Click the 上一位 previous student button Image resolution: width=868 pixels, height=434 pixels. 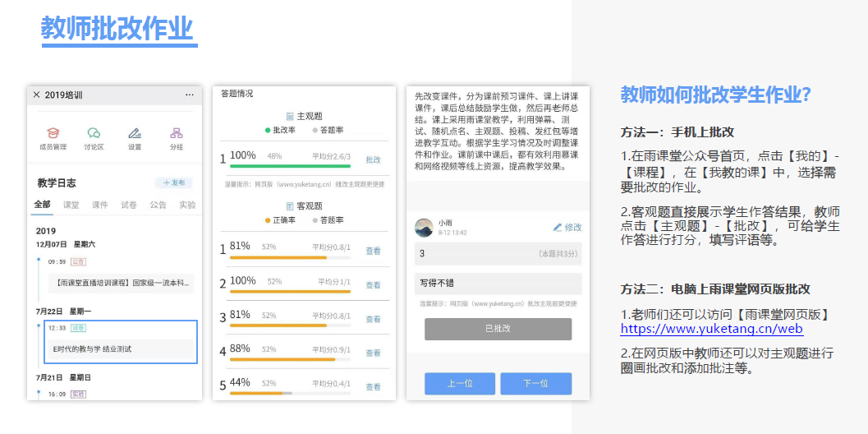(460, 384)
